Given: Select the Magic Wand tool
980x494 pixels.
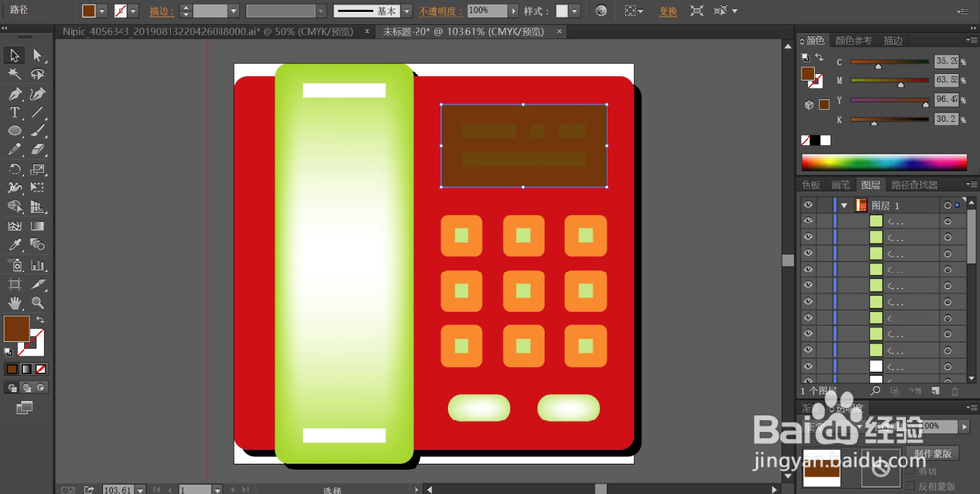Looking at the screenshot, I should coord(15,74).
